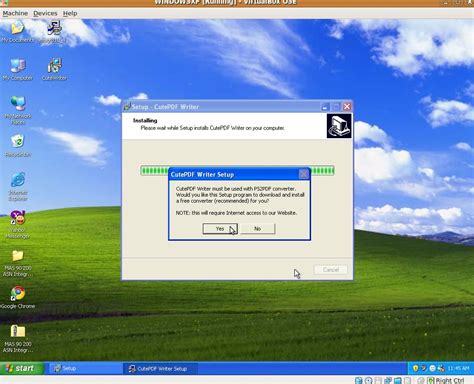Image resolution: width=474 pixels, height=384 pixels.
Task: Click the VirtualBox optical disc status icon
Action: 369,380
